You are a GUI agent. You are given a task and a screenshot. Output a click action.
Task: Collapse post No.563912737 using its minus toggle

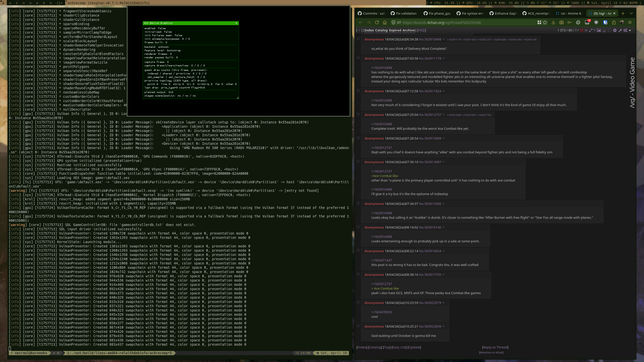coord(358,114)
